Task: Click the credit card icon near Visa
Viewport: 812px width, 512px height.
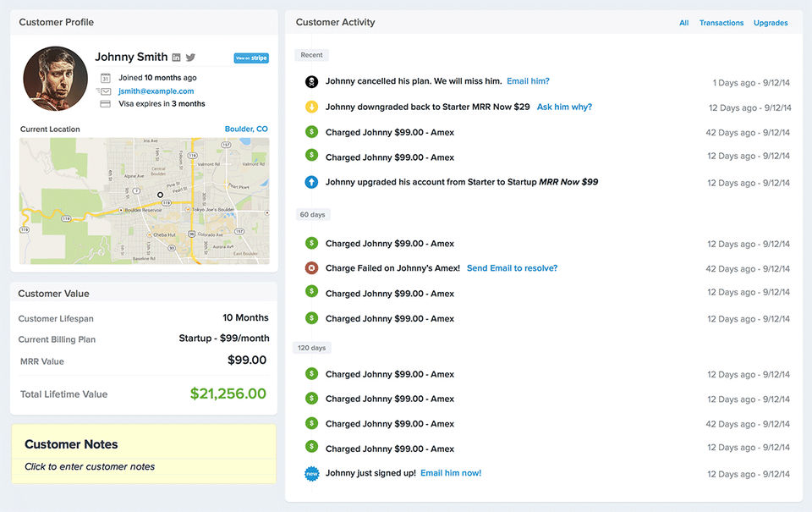Action: tap(106, 104)
